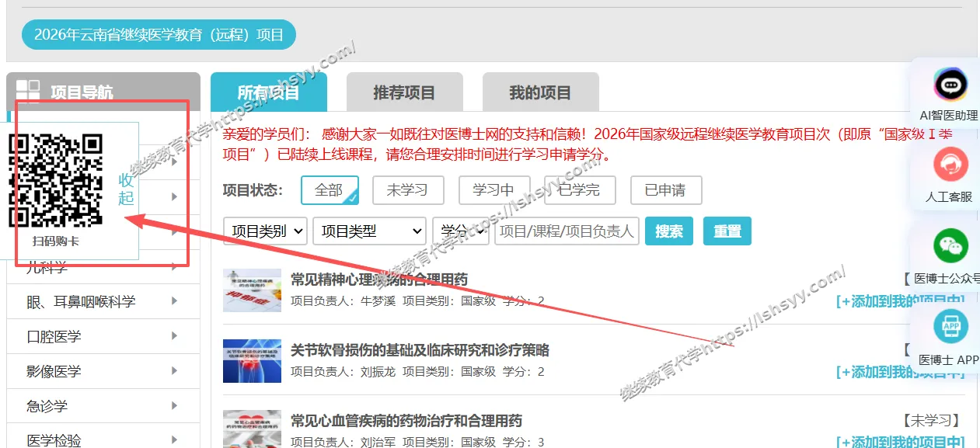The image size is (980, 448).
Task: Open course 常见心血管疾病的药物治疗和合理用药
Action: [406, 421]
